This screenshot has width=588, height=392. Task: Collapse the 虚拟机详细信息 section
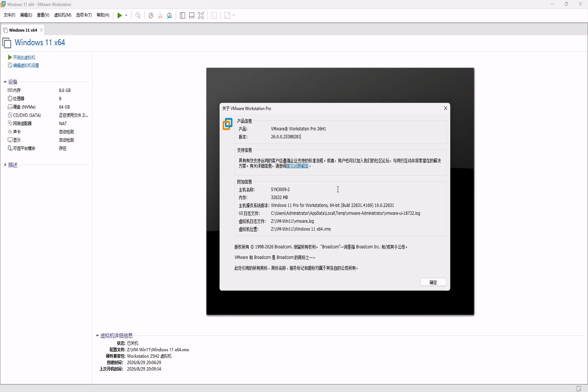click(x=97, y=335)
